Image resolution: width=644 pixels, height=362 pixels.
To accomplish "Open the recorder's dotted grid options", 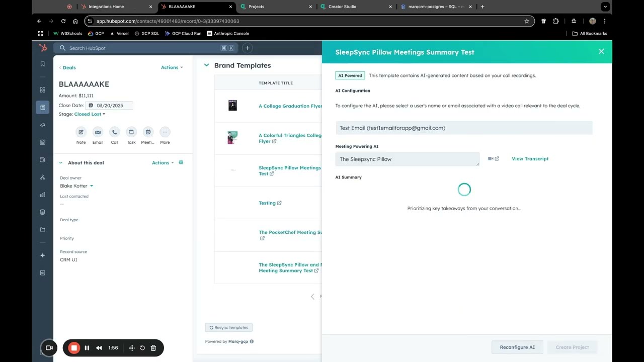I will click(132, 348).
